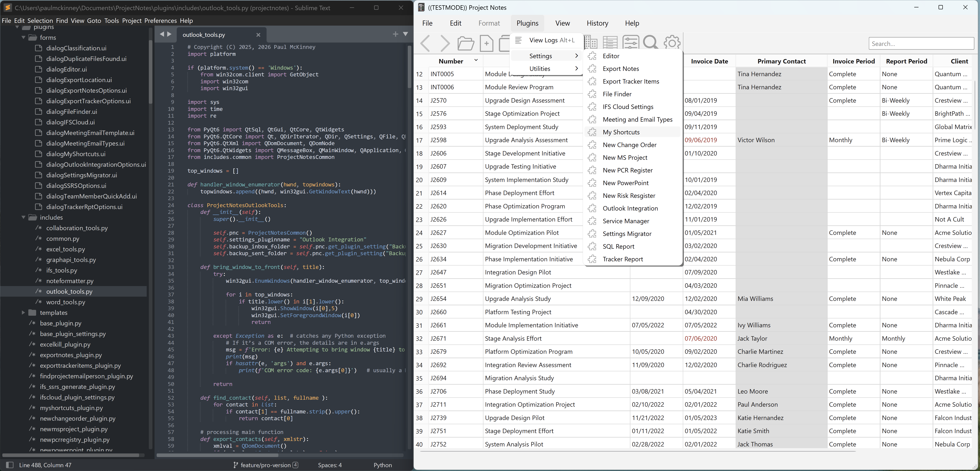Open myshortcuts_plugin.py in the sidebar
The height and width of the screenshot is (471, 980).
coord(71,408)
